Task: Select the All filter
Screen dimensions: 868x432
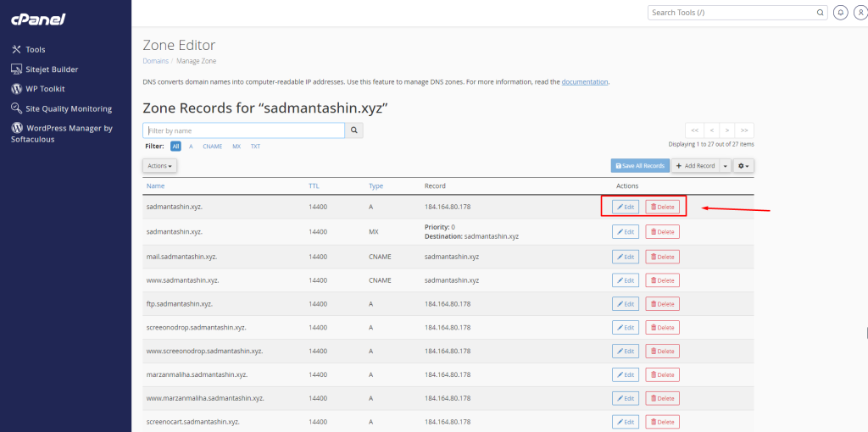Action: click(x=175, y=147)
